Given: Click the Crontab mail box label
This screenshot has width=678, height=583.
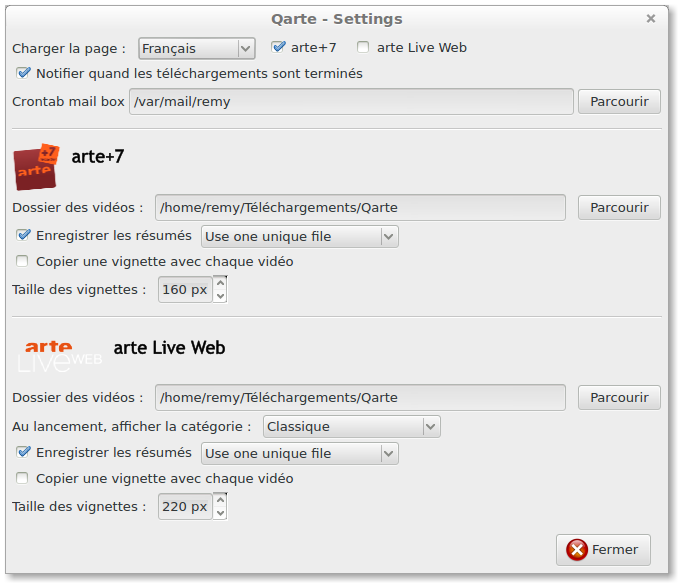Looking at the screenshot, I should click(x=68, y=102).
